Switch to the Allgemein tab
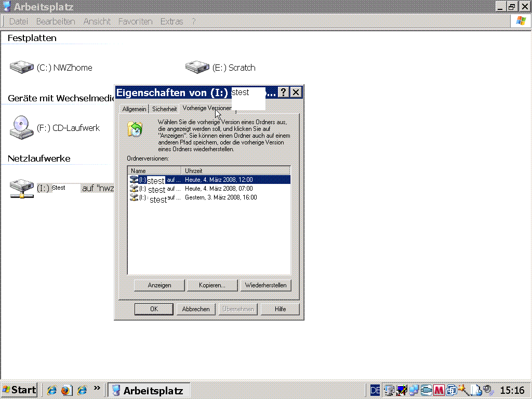 point(134,109)
